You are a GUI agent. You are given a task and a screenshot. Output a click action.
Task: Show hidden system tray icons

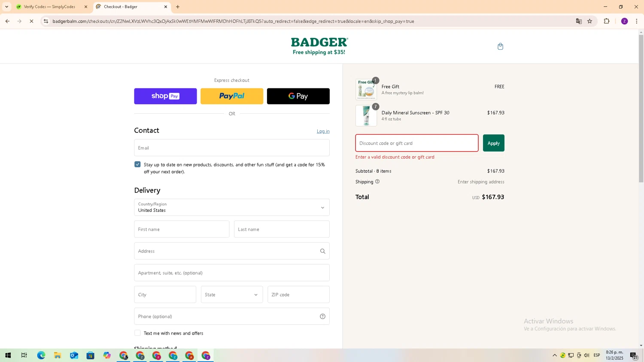554,355
